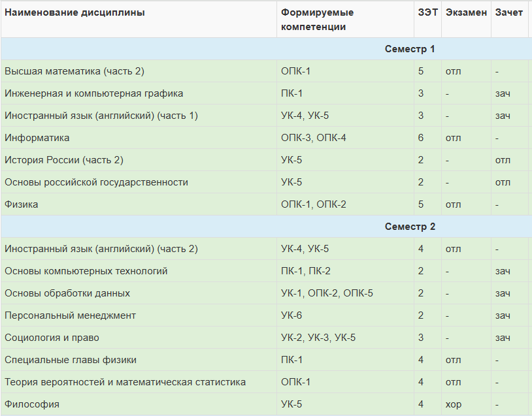
Task: Click the «хор» grade for Философия
Action: pyautogui.click(x=453, y=404)
